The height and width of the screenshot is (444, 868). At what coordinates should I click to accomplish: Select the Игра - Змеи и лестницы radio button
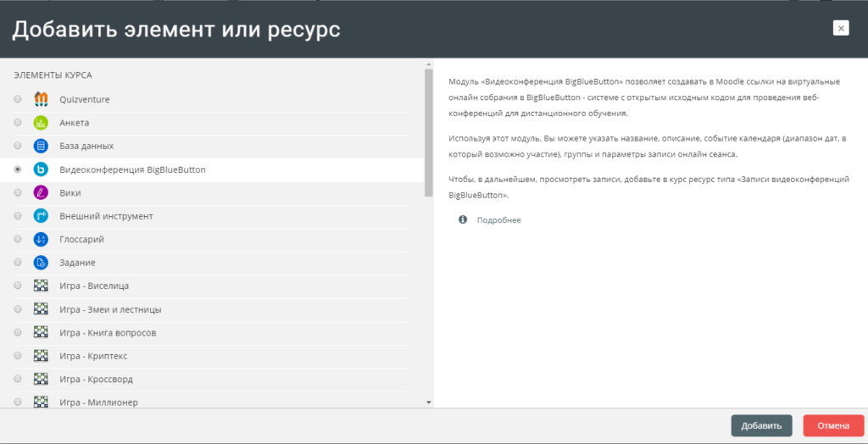[x=18, y=309]
